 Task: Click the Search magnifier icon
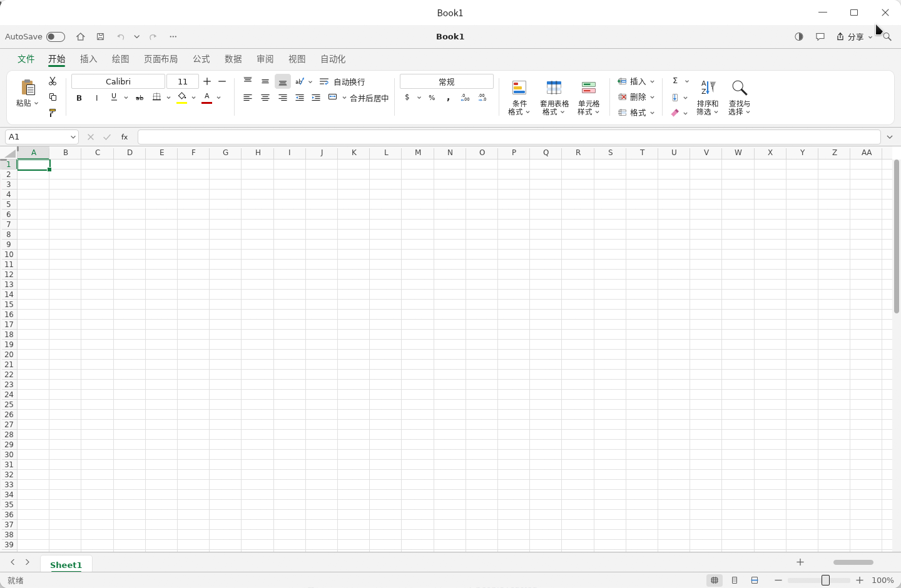(x=887, y=37)
